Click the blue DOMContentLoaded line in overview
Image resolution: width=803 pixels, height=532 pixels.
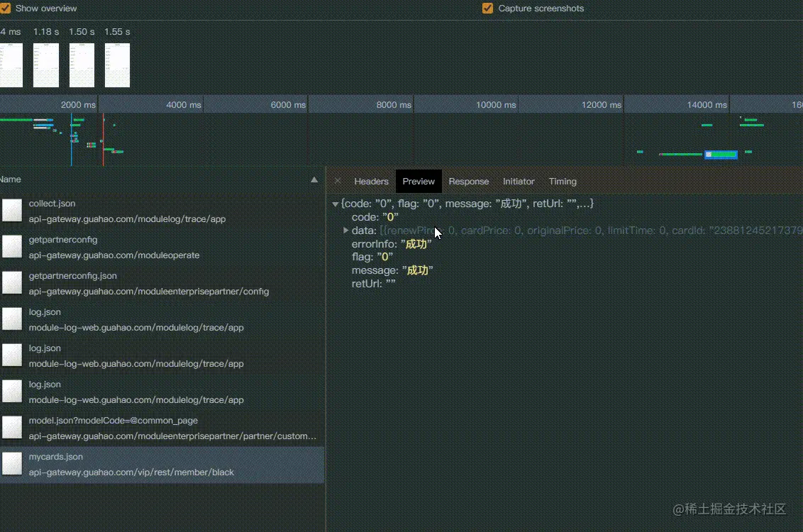[x=71, y=139]
